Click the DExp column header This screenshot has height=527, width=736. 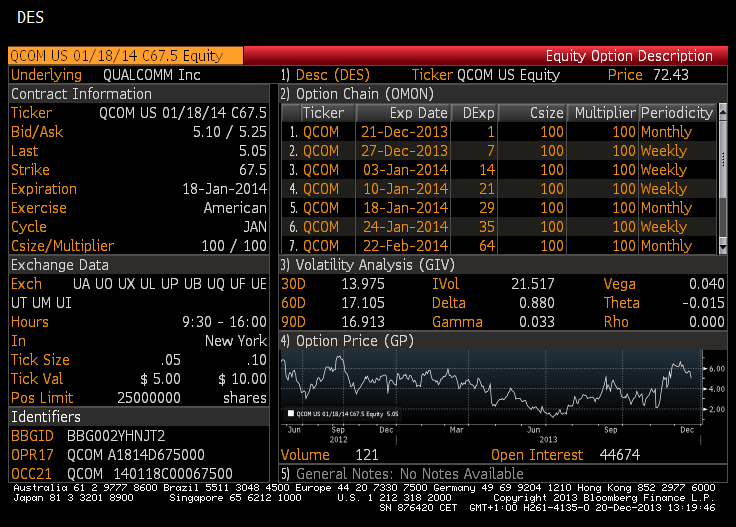click(474, 113)
